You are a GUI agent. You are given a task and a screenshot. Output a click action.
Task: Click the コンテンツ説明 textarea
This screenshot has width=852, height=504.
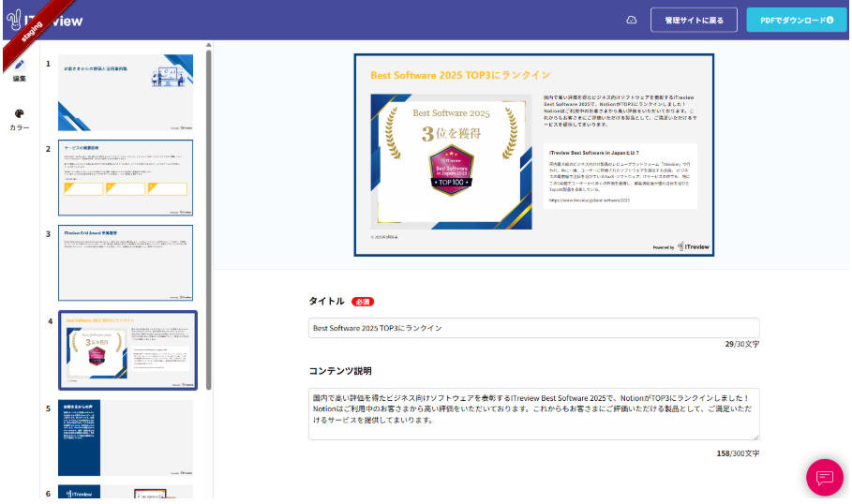pos(533,414)
